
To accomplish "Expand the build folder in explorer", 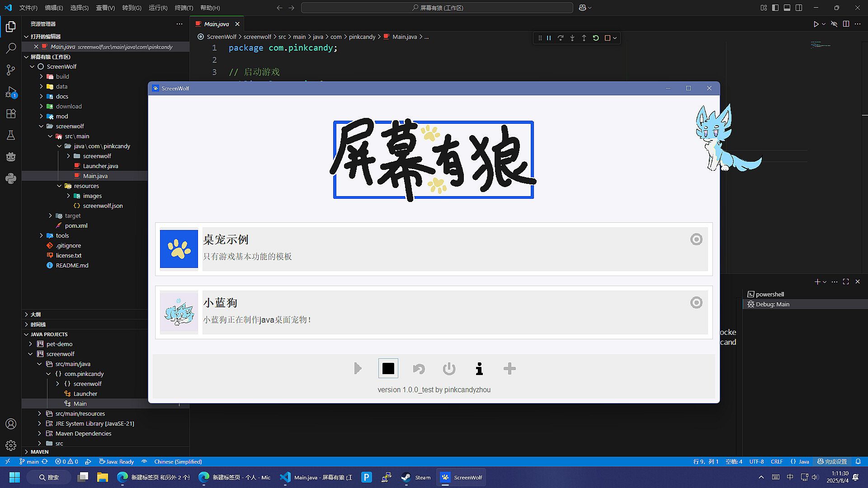I will click(62, 76).
